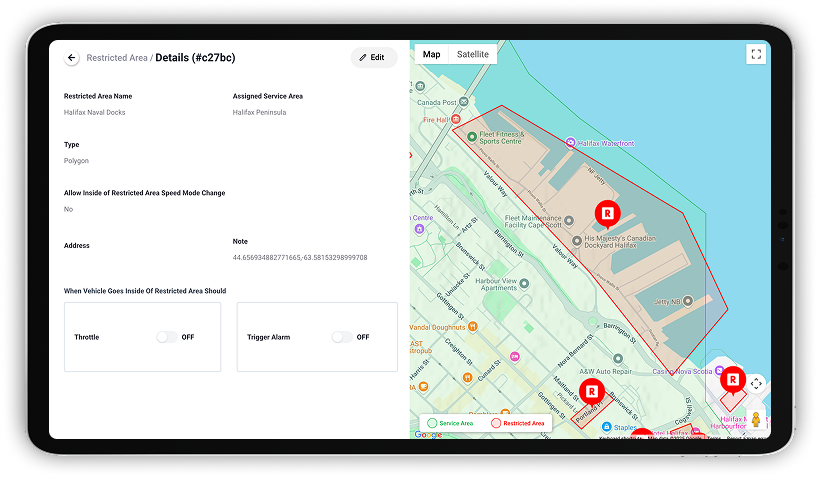Screen dimensions: 819x478
Task: Click the Restricted Area legend entry
Action: click(518, 423)
